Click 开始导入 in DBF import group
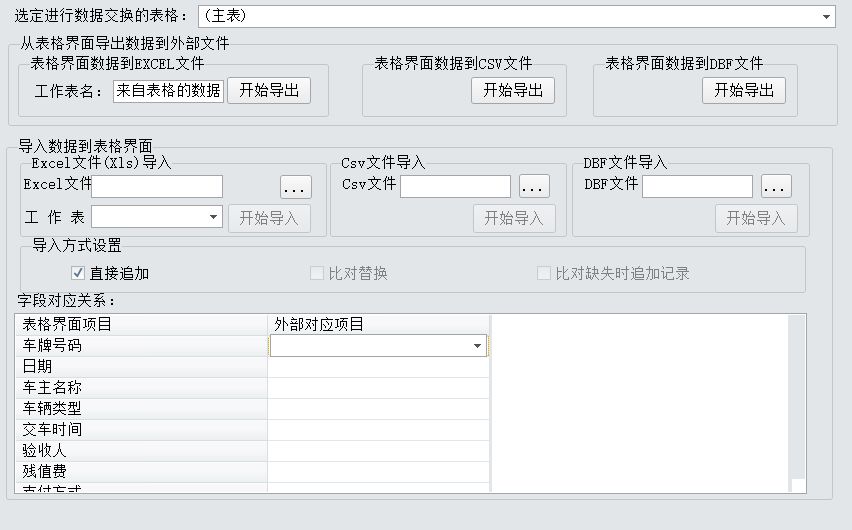The height and width of the screenshot is (530, 852). point(756,219)
